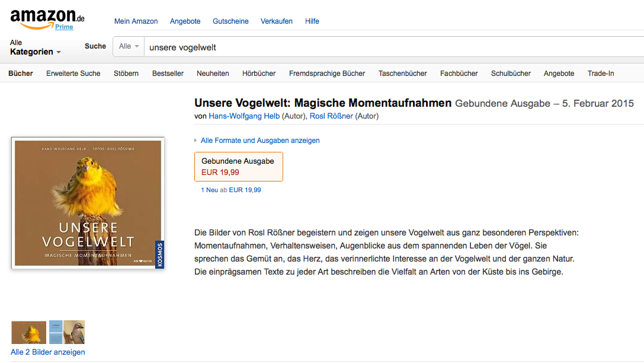Go to Gutscheine page
Screen dimensions: 644x363
pos(230,21)
